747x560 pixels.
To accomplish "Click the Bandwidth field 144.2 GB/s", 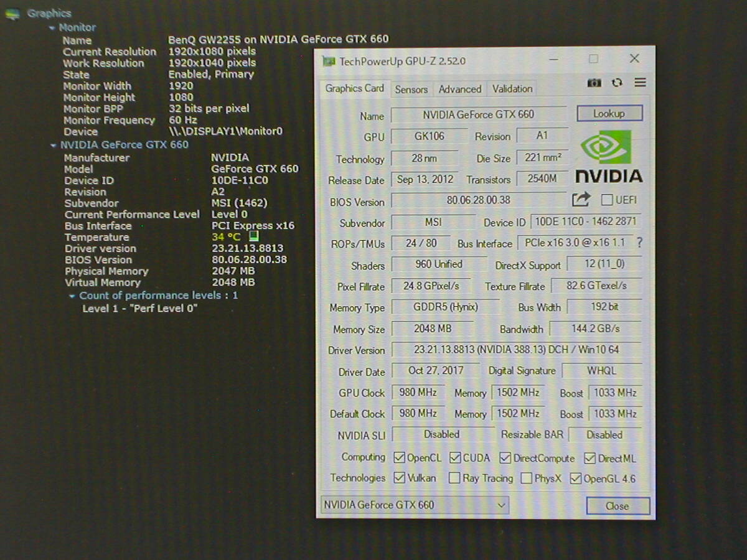I will click(x=595, y=329).
